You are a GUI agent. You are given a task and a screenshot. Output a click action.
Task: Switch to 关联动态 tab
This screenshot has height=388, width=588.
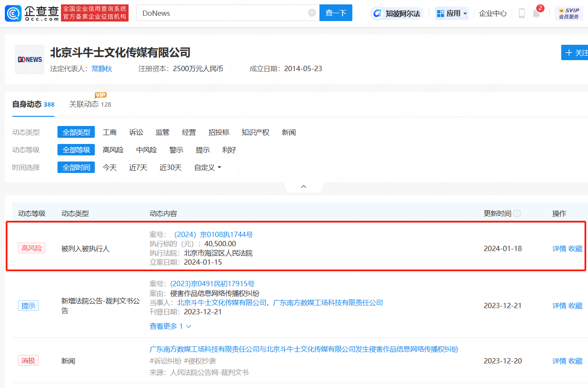90,104
